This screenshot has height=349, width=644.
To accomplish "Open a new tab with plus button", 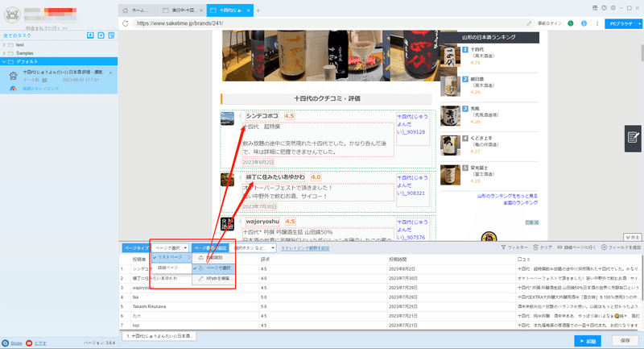I will click(x=258, y=10).
